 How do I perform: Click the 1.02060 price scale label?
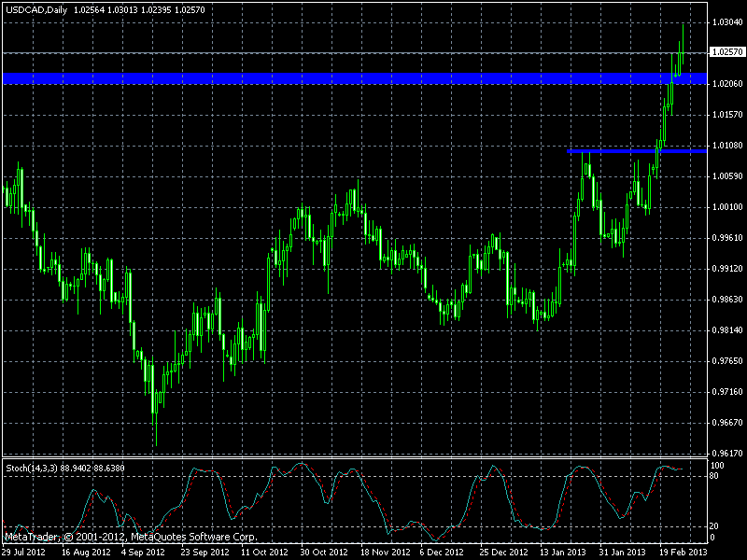[x=727, y=84]
